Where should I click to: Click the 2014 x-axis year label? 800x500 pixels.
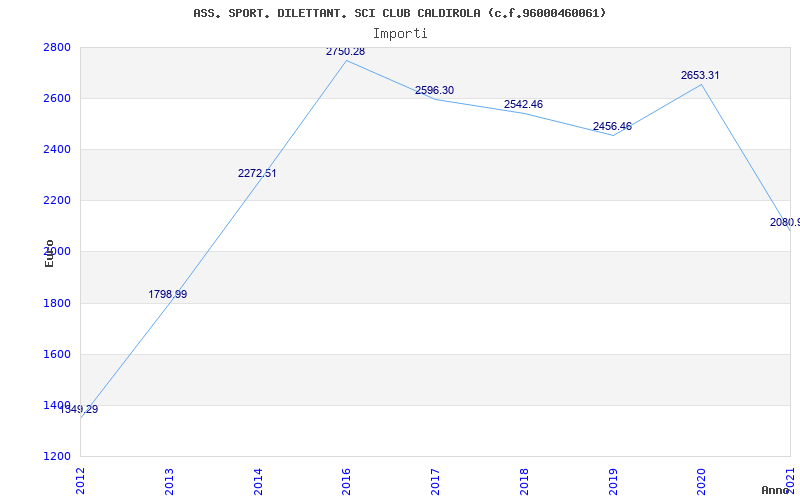point(258,481)
